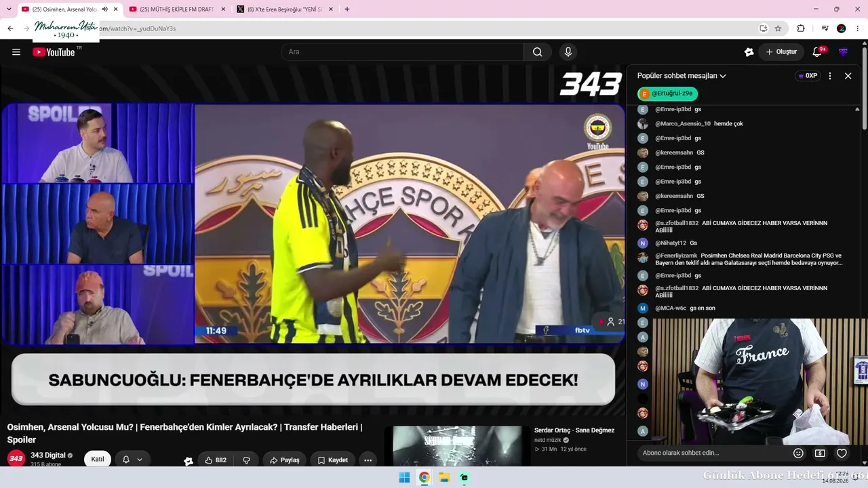The width and height of the screenshot is (868, 488).
Task: Close the live chat panel
Action: (x=848, y=76)
